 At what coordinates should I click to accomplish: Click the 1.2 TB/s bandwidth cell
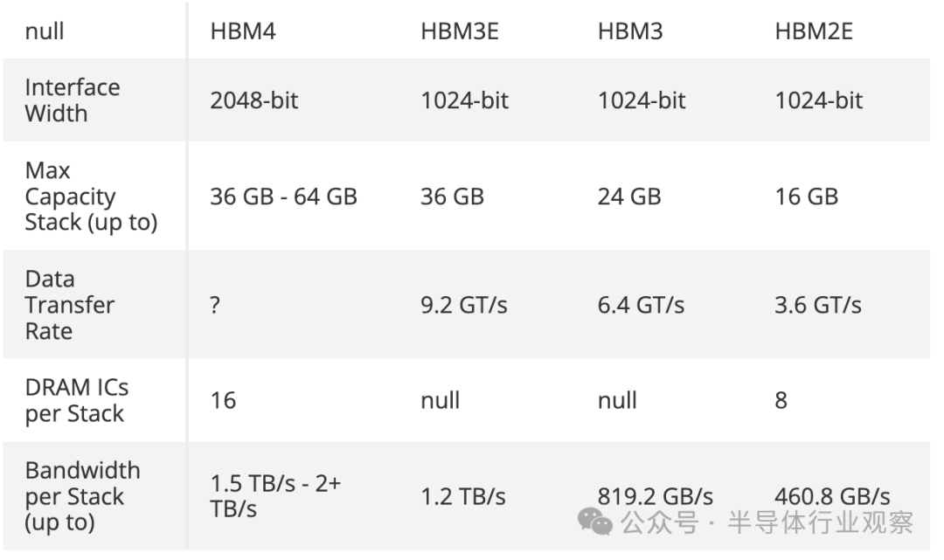463,497
